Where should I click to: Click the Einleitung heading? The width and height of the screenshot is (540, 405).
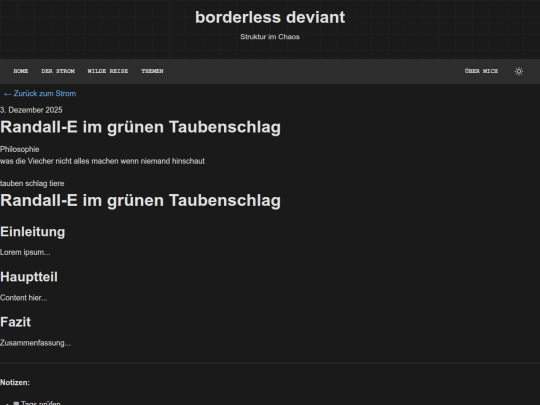click(x=33, y=232)
